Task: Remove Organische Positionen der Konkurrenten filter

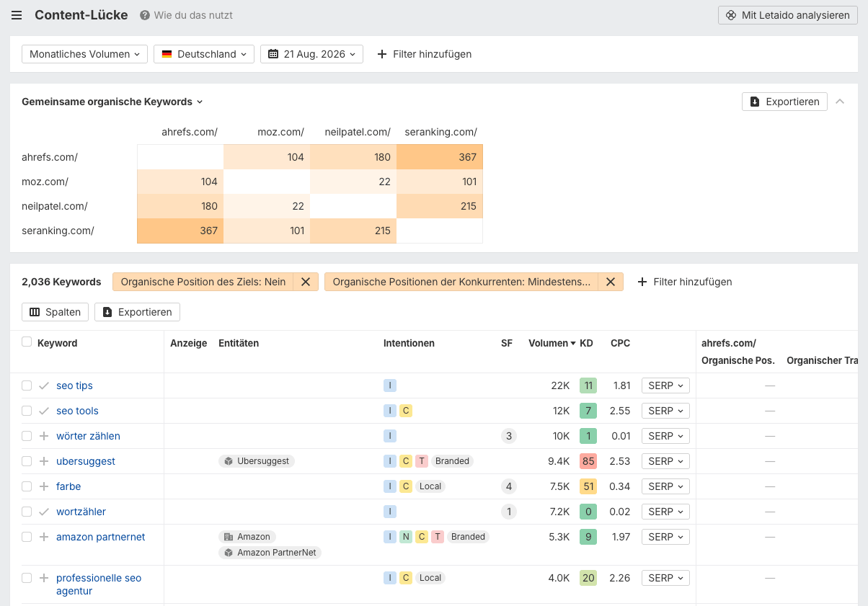Action: coord(611,282)
